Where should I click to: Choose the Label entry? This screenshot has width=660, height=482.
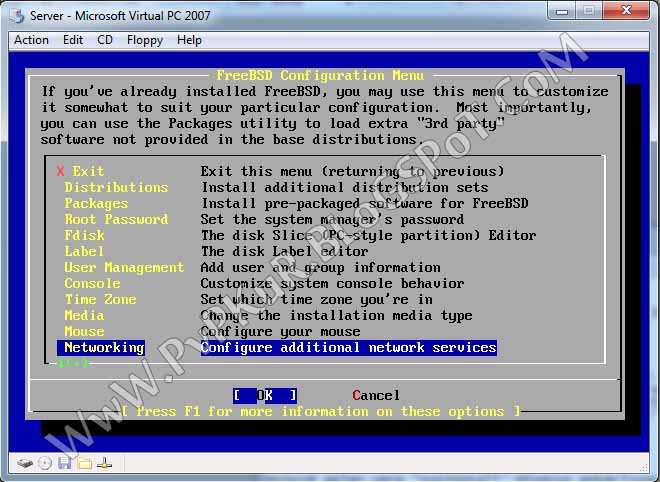pos(84,251)
